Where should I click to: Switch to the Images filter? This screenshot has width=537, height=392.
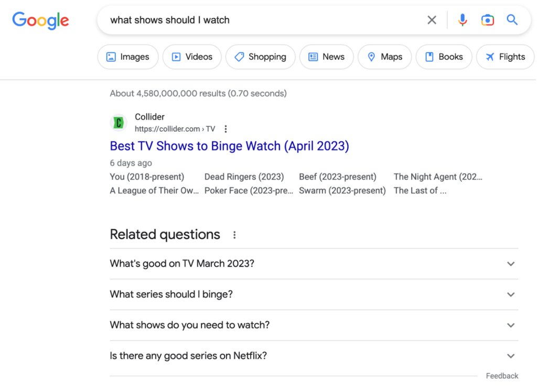pos(128,57)
